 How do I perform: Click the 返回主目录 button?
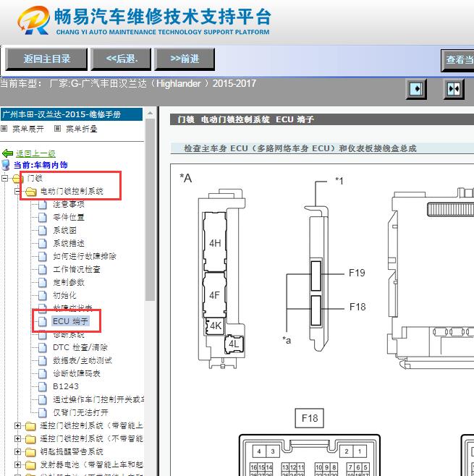coord(46,59)
